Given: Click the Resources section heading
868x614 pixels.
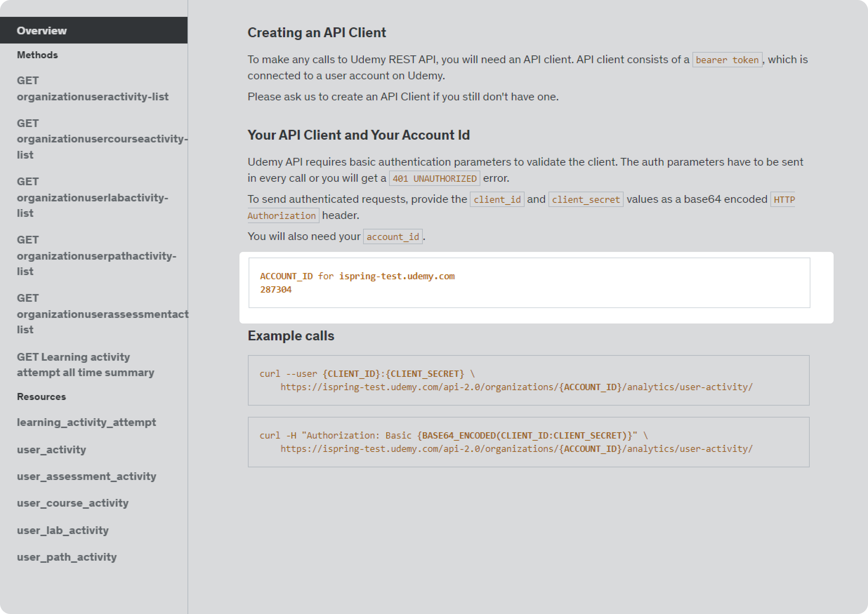Looking at the screenshot, I should (x=41, y=396).
